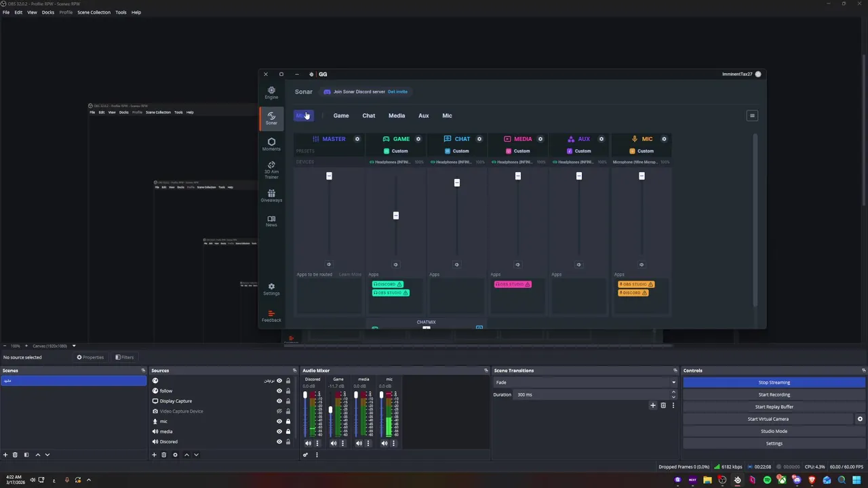Open CHAT channel gear settings
868x488 pixels.
point(479,139)
